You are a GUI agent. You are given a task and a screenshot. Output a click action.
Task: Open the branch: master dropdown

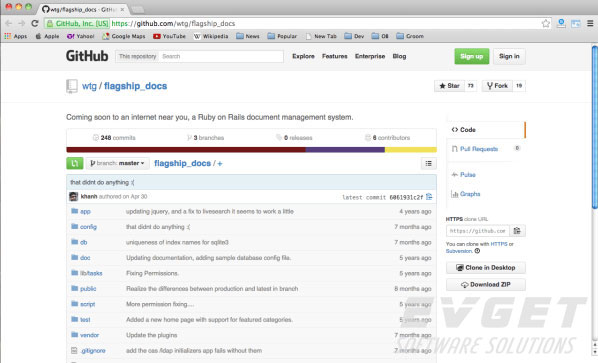pyautogui.click(x=117, y=163)
